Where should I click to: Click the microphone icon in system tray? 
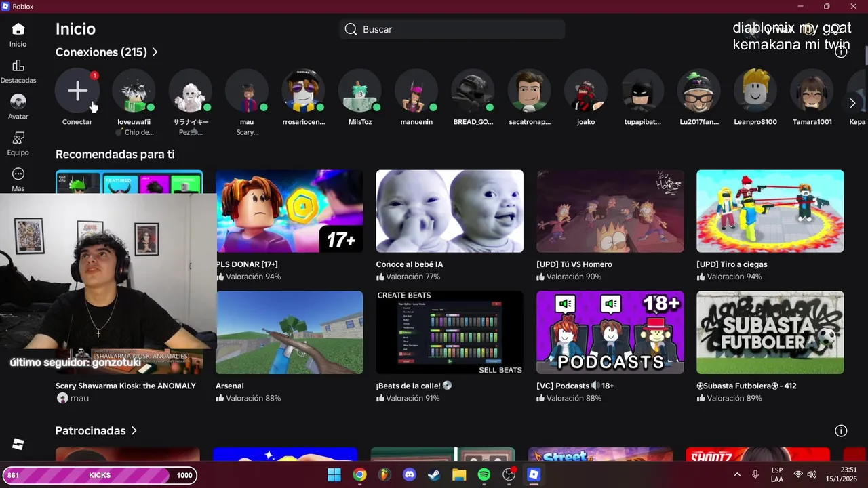tap(755, 475)
